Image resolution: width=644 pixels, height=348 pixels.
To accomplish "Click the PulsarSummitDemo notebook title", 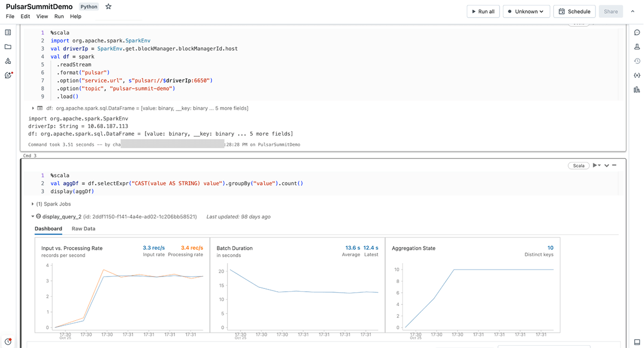I will pyautogui.click(x=39, y=7).
